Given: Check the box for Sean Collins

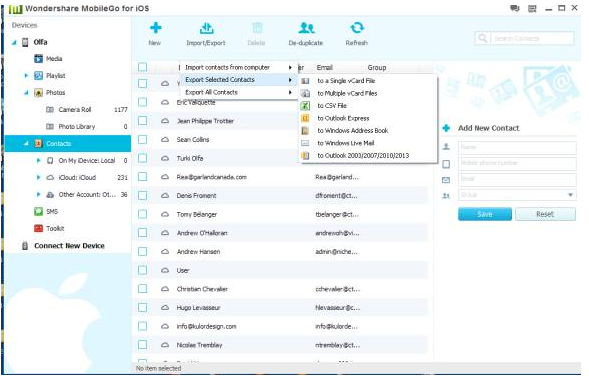Looking at the screenshot, I should coord(142,139).
